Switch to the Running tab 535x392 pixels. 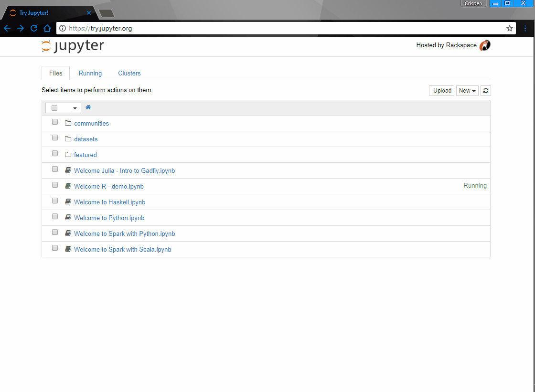(90, 74)
